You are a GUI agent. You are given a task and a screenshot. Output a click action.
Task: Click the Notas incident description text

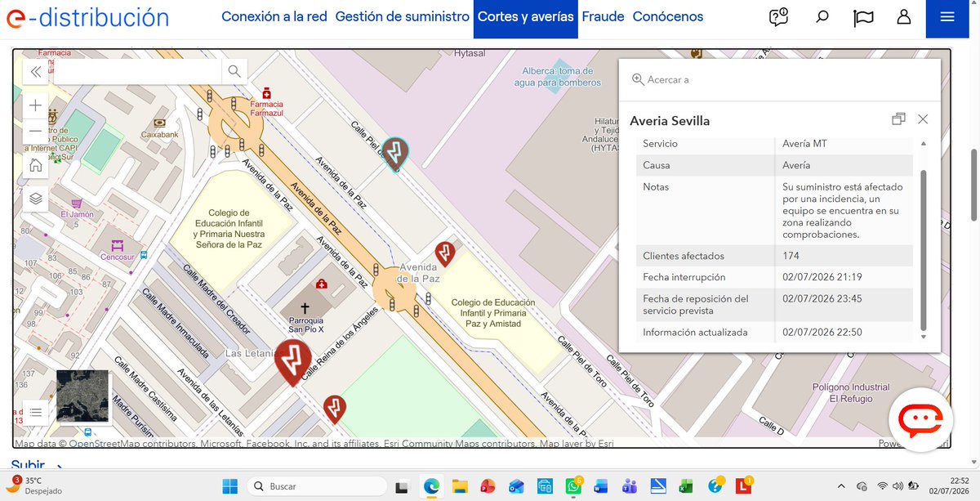tap(843, 210)
